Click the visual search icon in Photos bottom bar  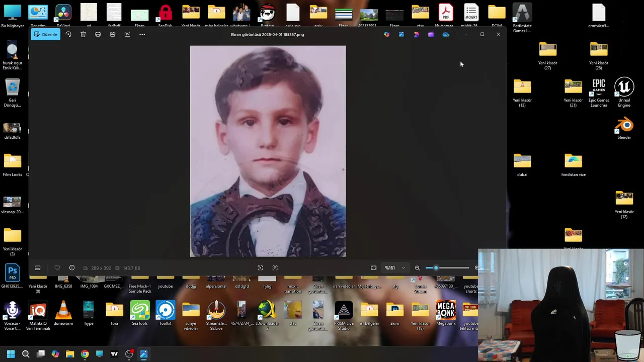tap(260, 268)
